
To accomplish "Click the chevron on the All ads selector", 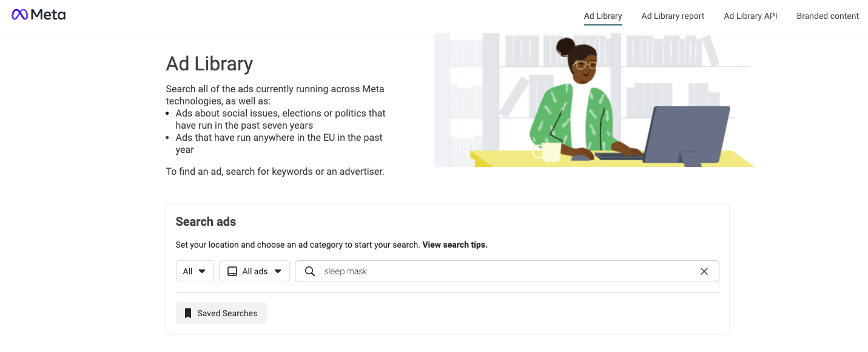I will coord(277,271).
